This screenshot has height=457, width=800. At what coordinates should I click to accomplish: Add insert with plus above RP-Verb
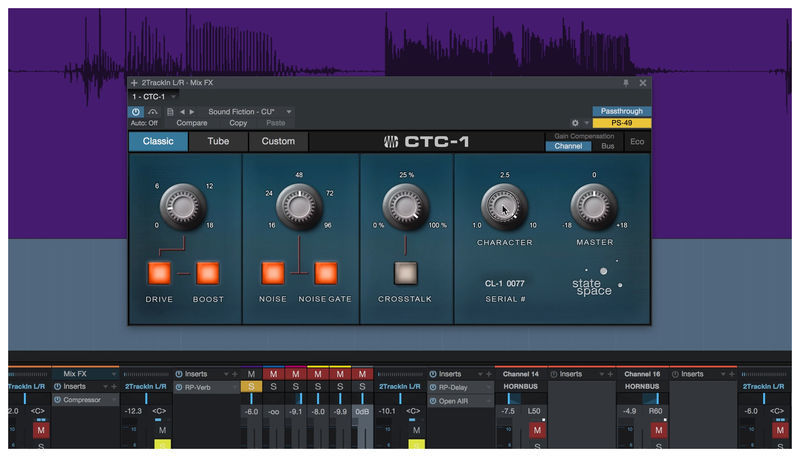click(235, 374)
